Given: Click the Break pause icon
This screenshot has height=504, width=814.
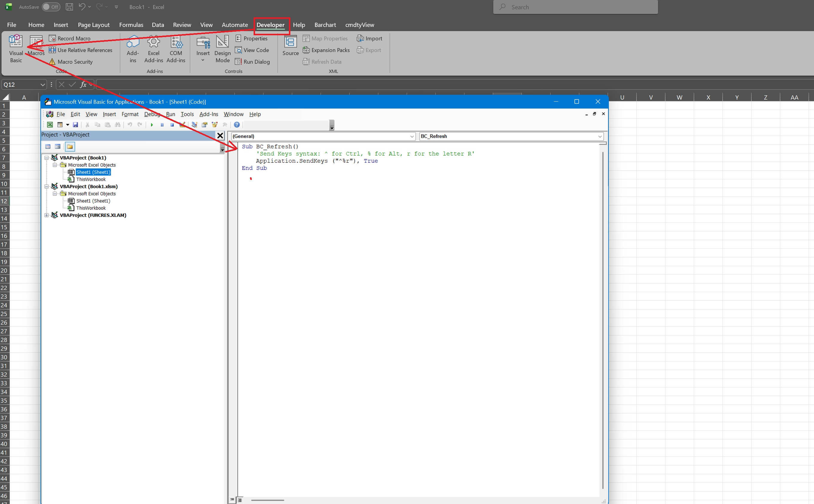Looking at the screenshot, I should [162, 125].
